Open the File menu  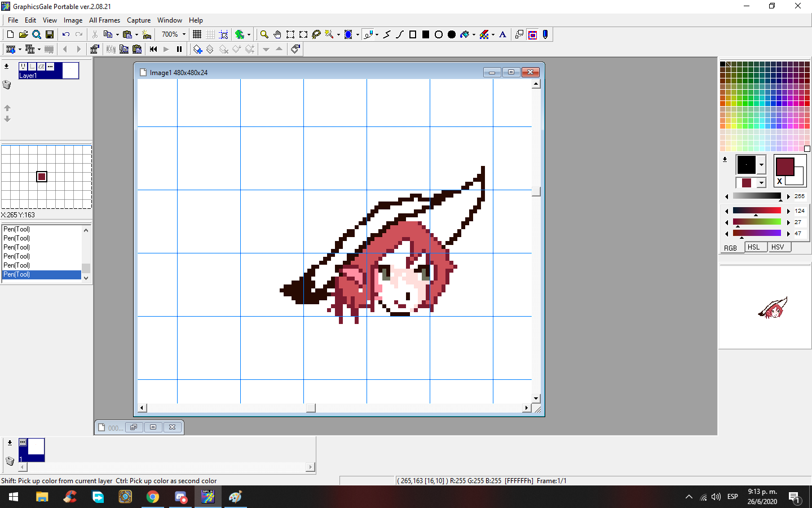[13, 20]
